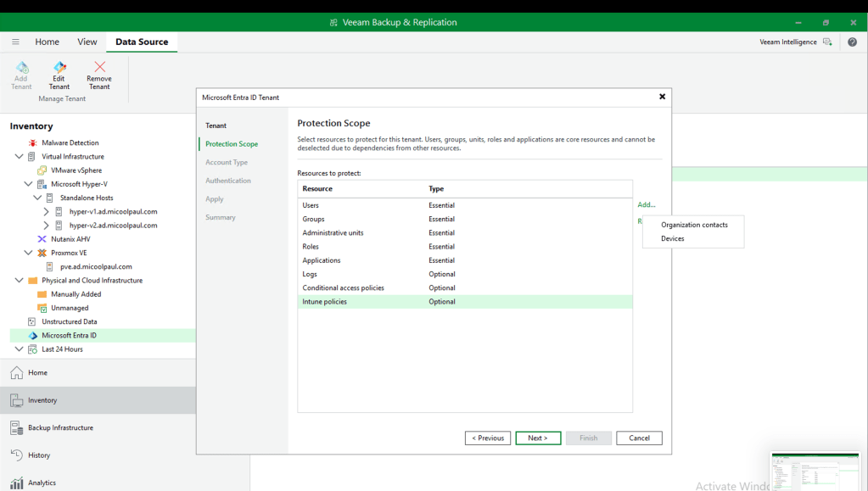
Task: Go to the Tenant wizard step
Action: 216,126
